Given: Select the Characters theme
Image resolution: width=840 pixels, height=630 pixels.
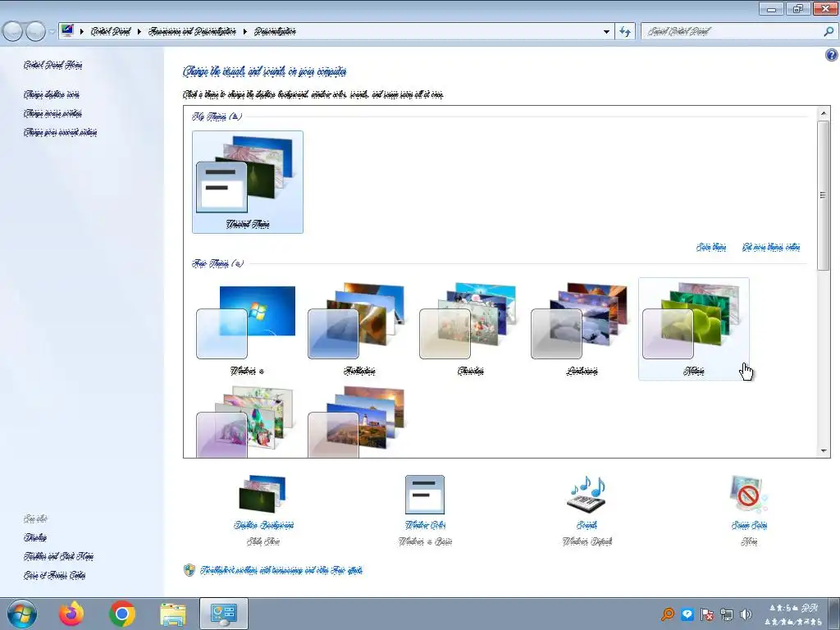Looking at the screenshot, I should (470, 330).
